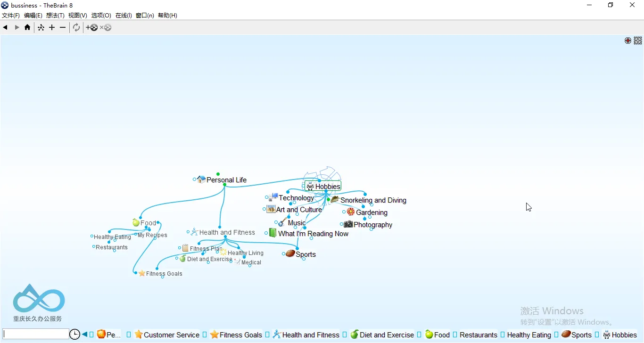Select the Music thought
This screenshot has width=644, height=343.
point(297,223)
